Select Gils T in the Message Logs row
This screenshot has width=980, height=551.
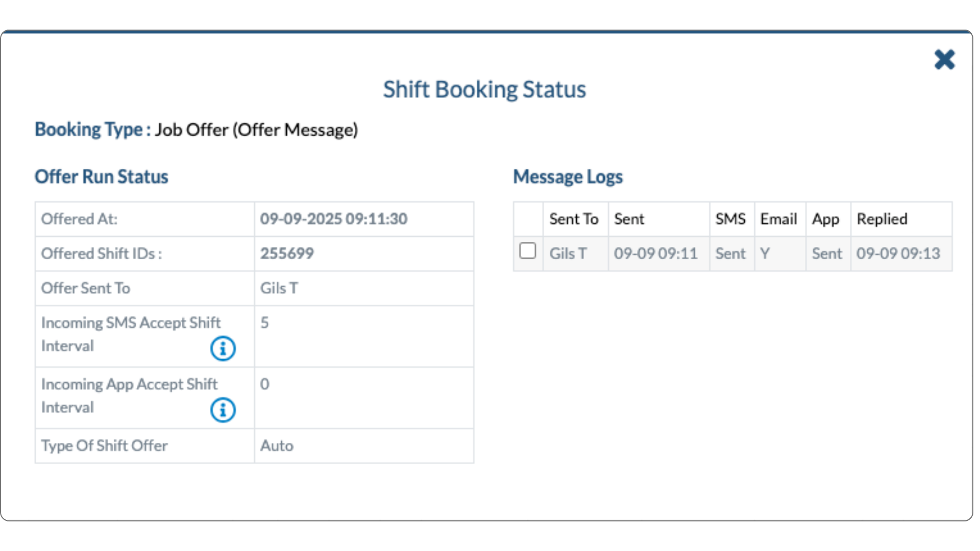tap(568, 254)
